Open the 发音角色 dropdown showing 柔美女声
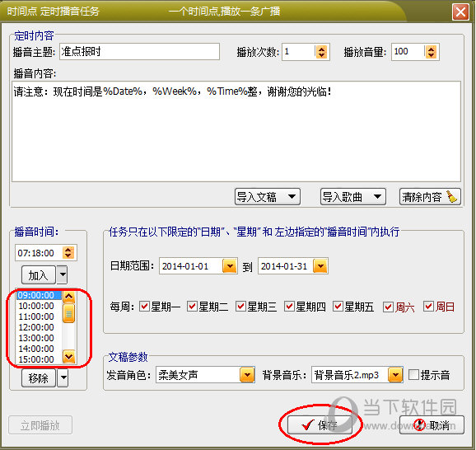Screen dimensions: 476x450 (x=205, y=375)
